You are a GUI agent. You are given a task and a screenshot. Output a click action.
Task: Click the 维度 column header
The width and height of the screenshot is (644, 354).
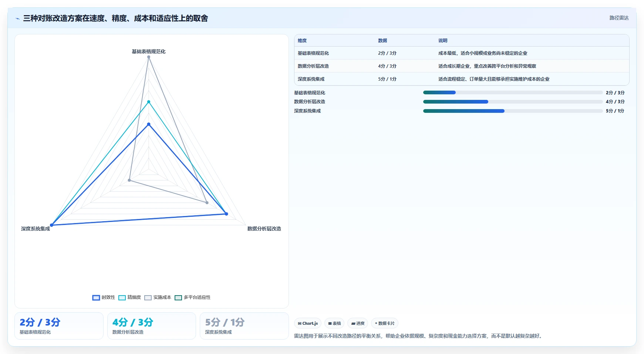tap(302, 41)
